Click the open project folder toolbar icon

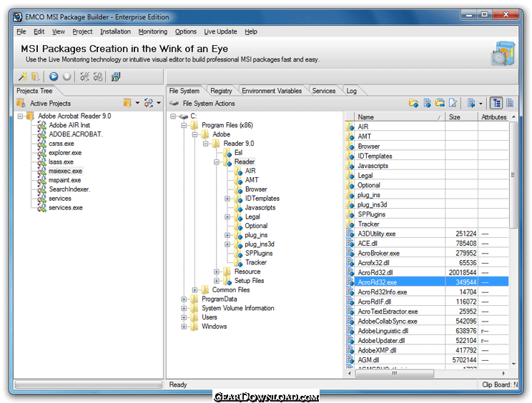point(35,77)
